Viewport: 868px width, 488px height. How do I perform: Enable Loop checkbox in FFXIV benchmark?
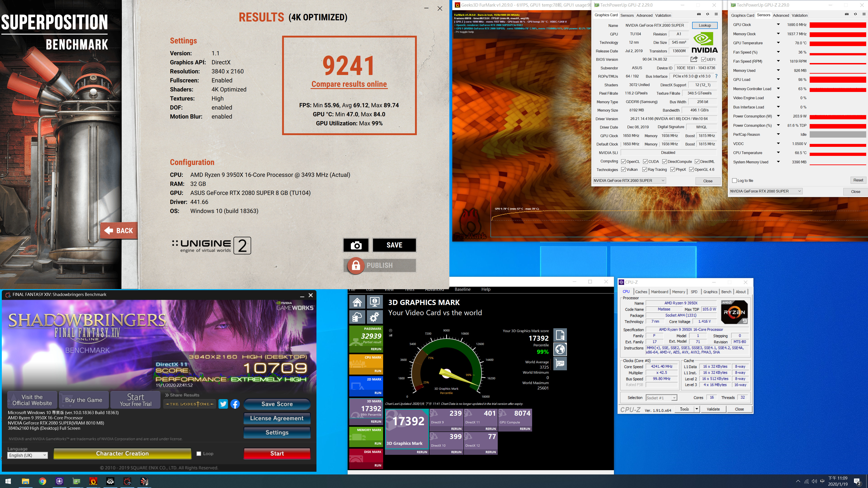[x=199, y=453]
